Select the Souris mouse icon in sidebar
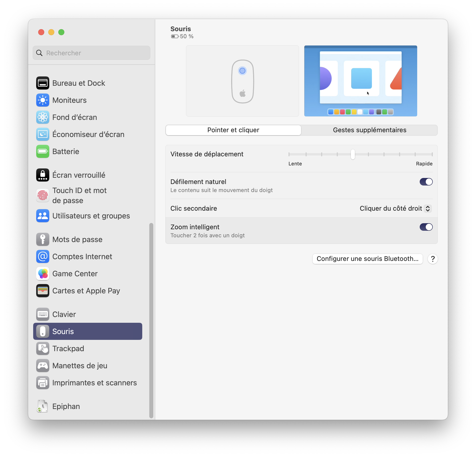476x457 pixels. [43, 332]
